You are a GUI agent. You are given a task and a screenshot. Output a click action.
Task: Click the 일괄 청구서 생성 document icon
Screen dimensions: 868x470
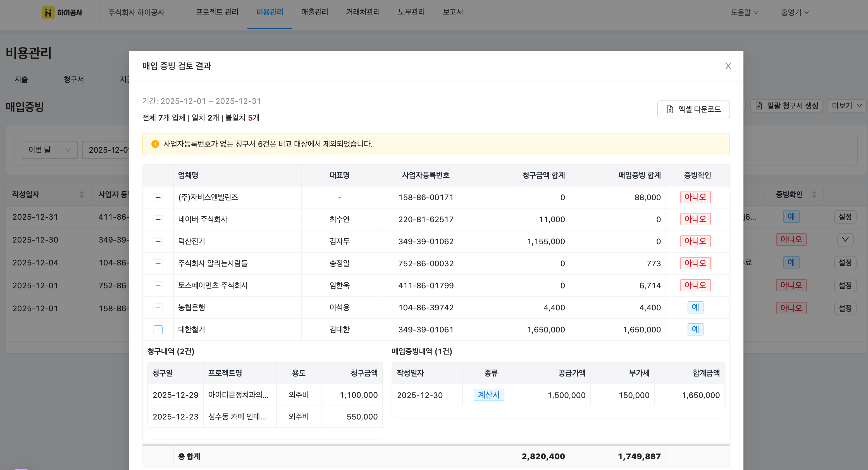[x=759, y=106]
